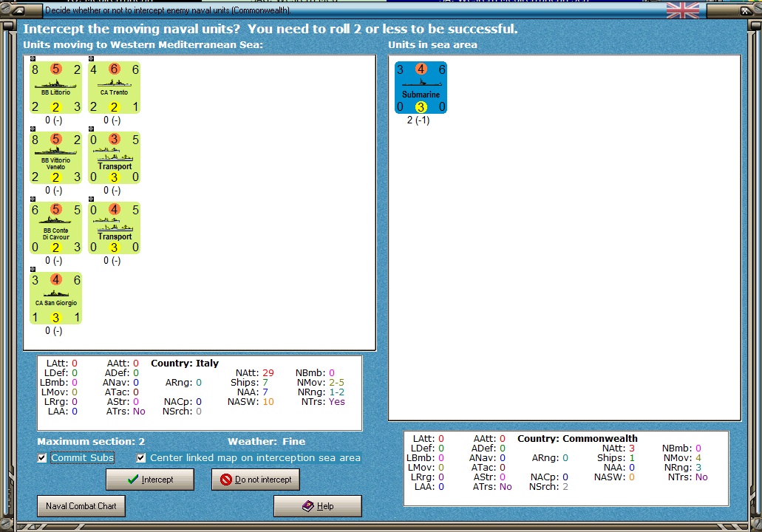Click the window title bar text

(x=168, y=10)
